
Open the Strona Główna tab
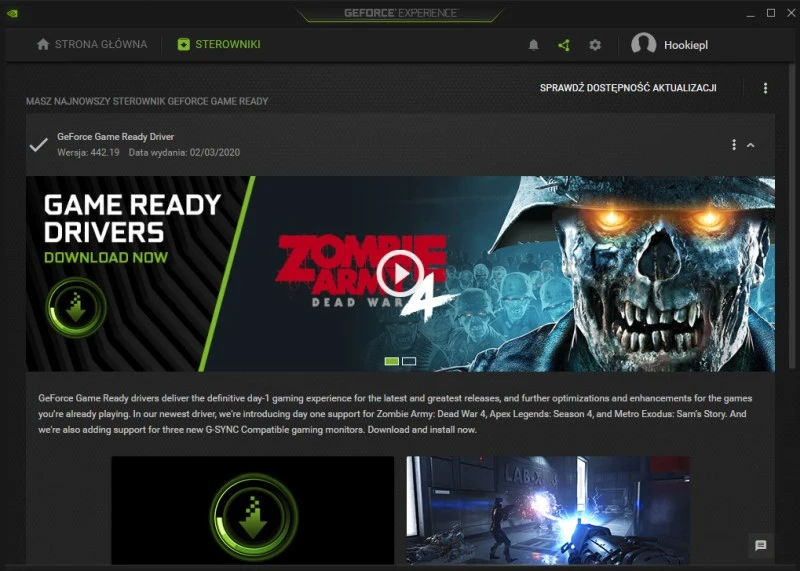[92, 44]
